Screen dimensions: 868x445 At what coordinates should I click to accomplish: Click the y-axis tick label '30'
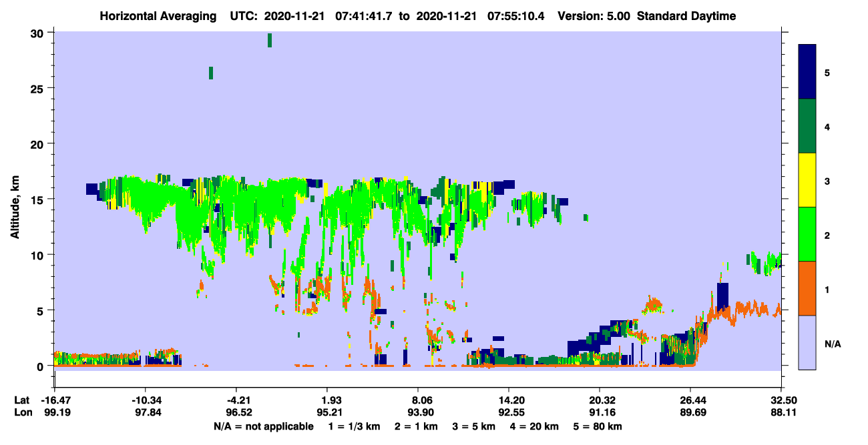click(38, 33)
